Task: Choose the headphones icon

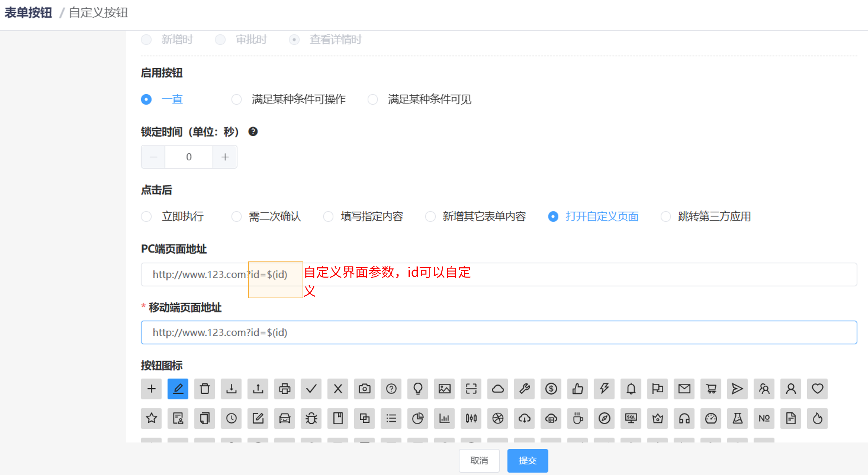Action: click(x=684, y=419)
